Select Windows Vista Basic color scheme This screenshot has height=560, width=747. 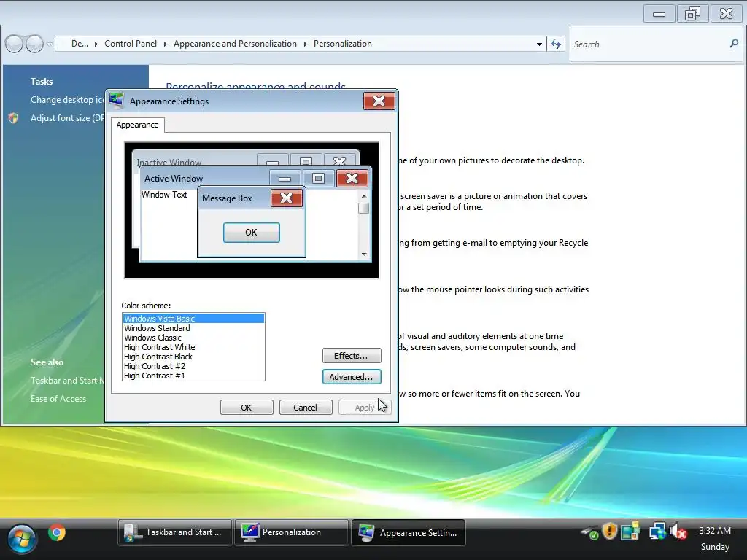coord(193,319)
